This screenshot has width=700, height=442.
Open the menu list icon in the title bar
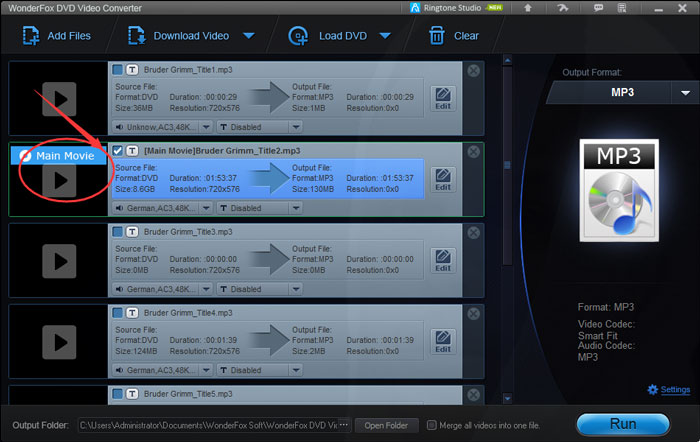click(x=622, y=8)
